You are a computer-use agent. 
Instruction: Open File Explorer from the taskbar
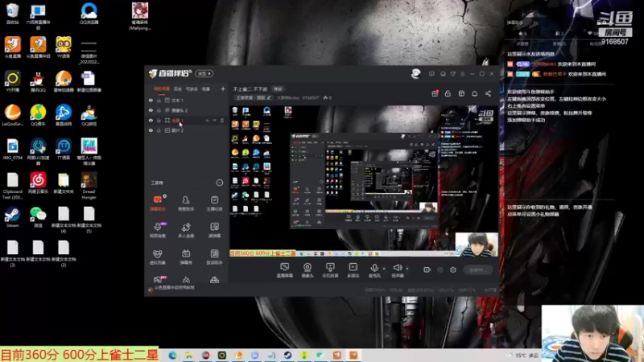[x=189, y=356]
